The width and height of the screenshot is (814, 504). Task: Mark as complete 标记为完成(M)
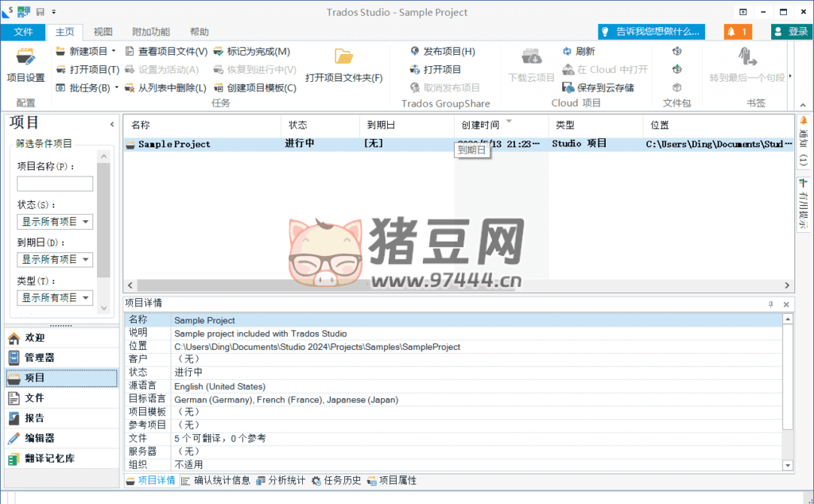(x=252, y=52)
